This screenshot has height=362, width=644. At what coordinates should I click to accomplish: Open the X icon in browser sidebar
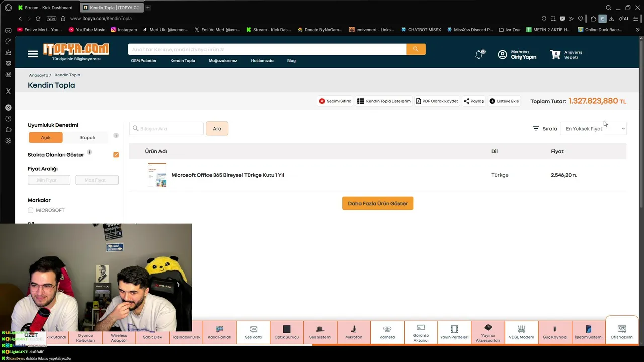pyautogui.click(x=8, y=91)
